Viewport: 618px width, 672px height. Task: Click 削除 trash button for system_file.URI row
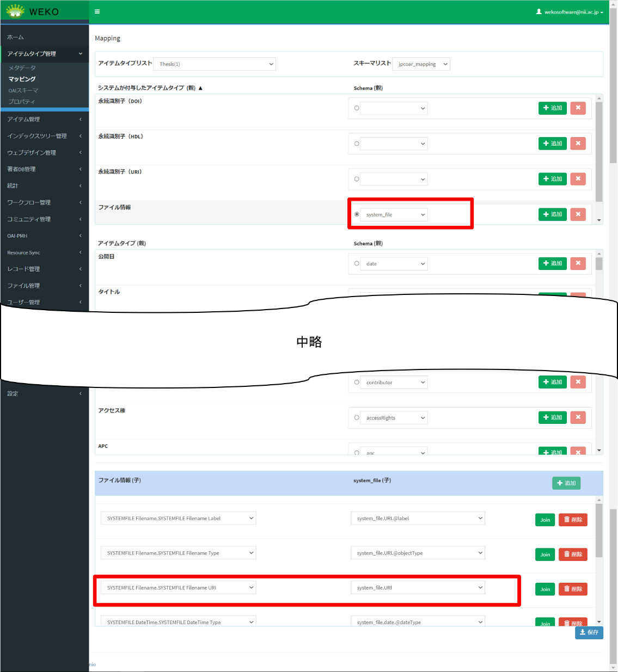tap(573, 589)
